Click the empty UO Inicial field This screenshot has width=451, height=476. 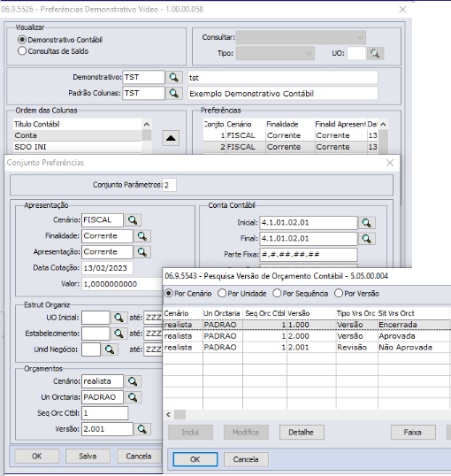[96, 318]
